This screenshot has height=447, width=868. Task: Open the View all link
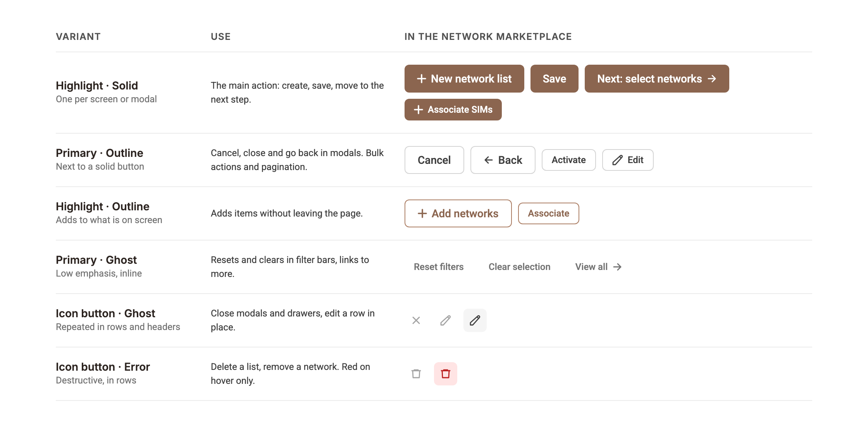click(599, 267)
